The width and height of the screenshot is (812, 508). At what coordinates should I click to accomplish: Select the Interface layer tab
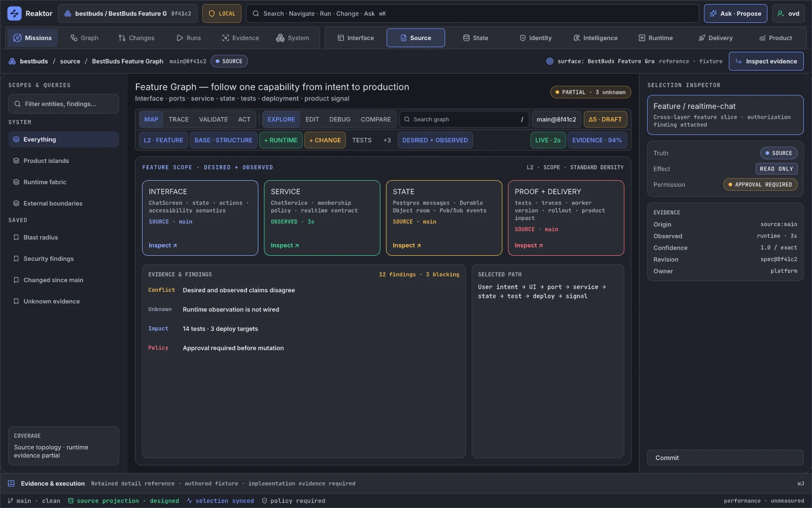[x=356, y=38]
